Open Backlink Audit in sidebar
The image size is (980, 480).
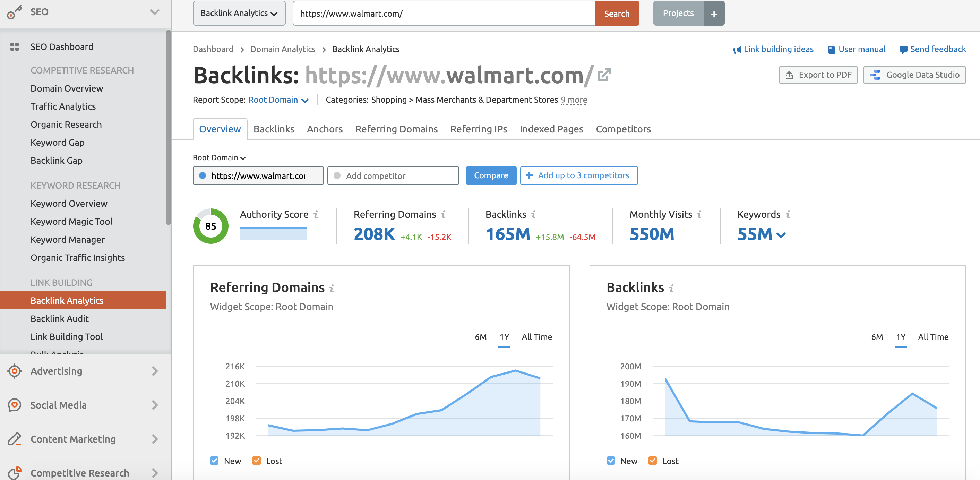click(59, 319)
